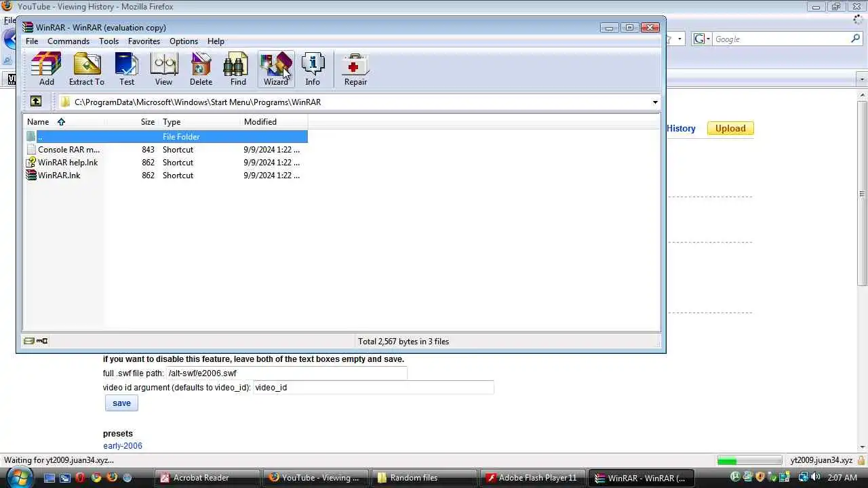Open the Options menu
Image resolution: width=868 pixels, height=488 pixels.
(x=184, y=41)
